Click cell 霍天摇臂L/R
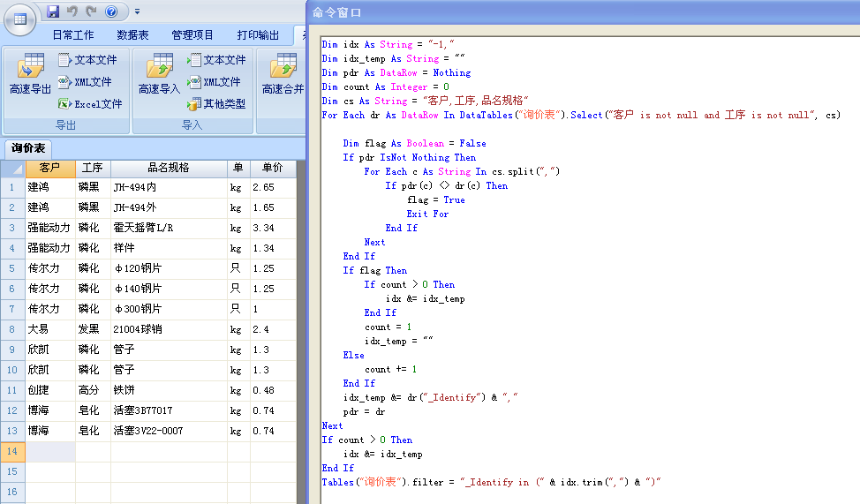860x504 pixels. (x=169, y=228)
